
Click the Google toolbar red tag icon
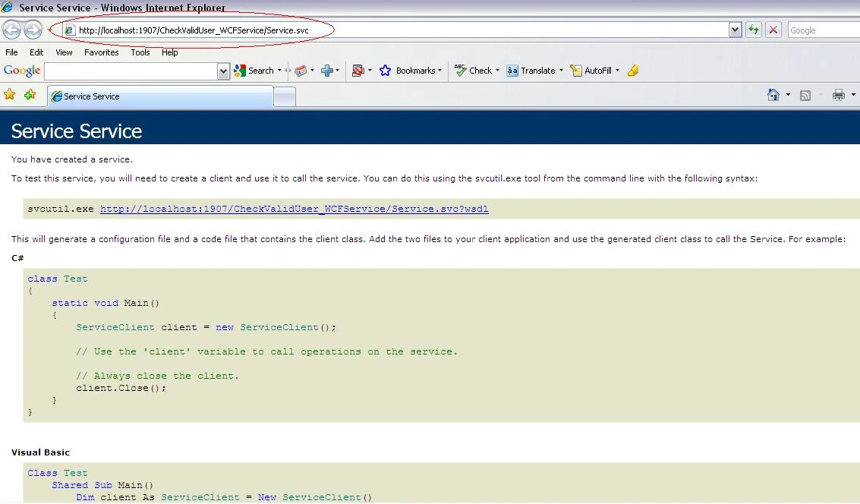(301, 71)
